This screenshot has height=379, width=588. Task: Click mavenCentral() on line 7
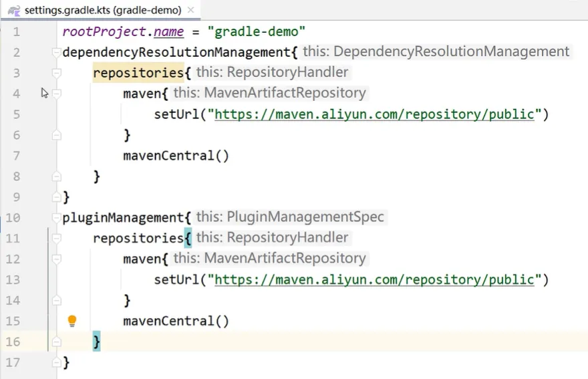[176, 156]
